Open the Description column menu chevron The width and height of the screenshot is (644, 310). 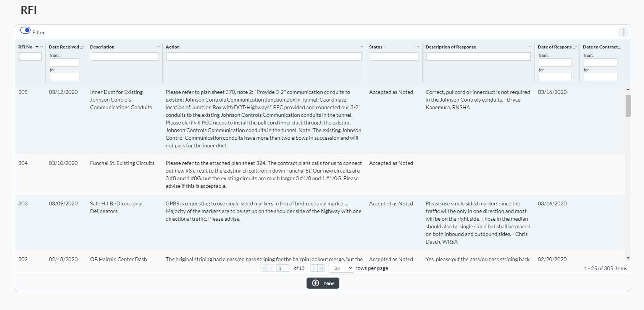click(158, 47)
